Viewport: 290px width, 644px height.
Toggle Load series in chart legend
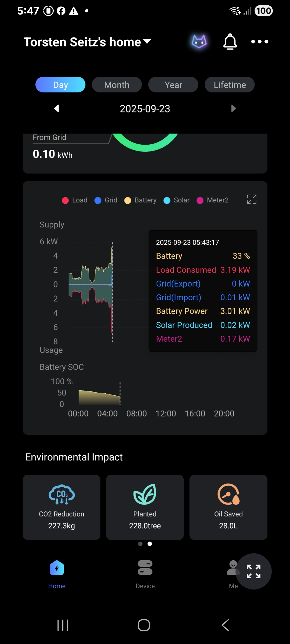click(75, 200)
